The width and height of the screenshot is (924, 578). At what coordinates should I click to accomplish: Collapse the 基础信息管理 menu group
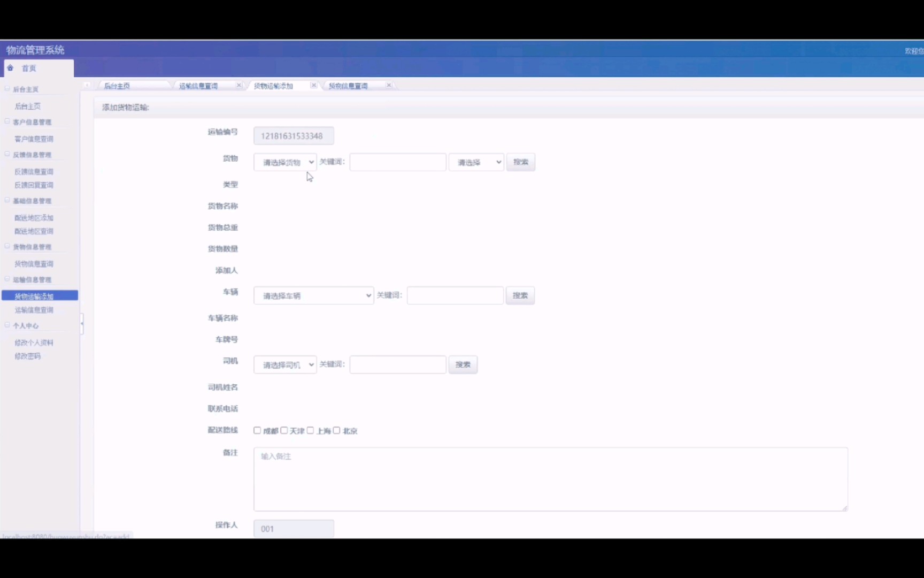click(7, 200)
